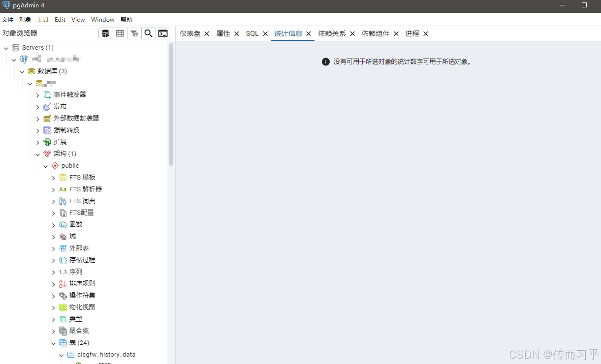601x364 pixels.
Task: Expand the 外部数据封装器 node
Action: [37, 119]
